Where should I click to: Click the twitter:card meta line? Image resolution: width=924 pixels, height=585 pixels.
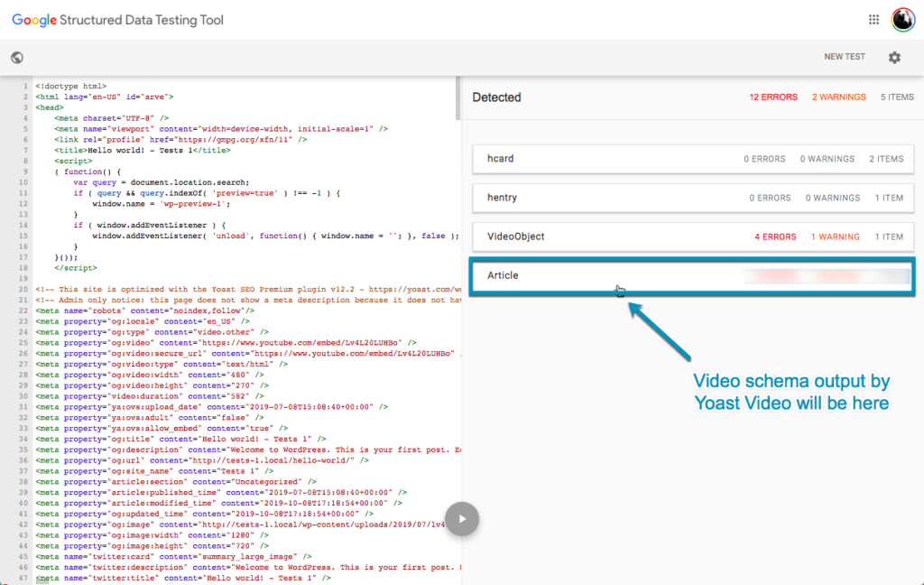coord(173,557)
